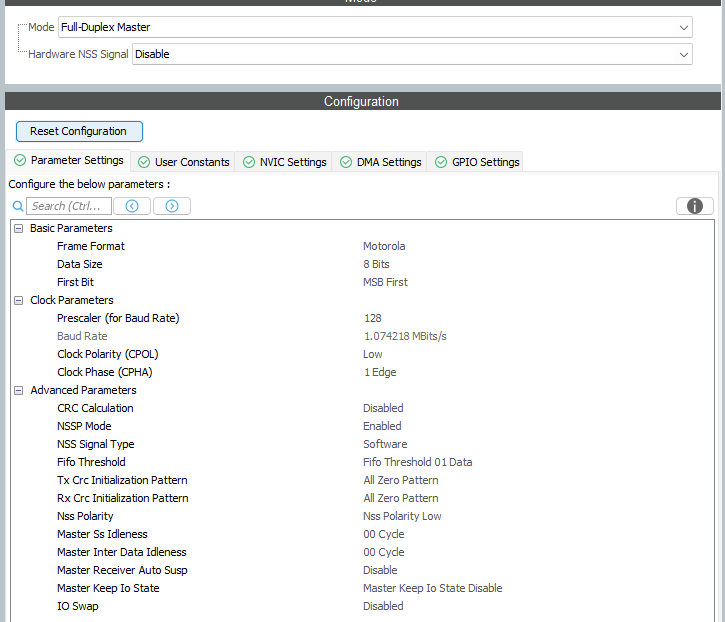Click the Frame Format parameter label
Screen dimensions: 725x622
pos(91,246)
